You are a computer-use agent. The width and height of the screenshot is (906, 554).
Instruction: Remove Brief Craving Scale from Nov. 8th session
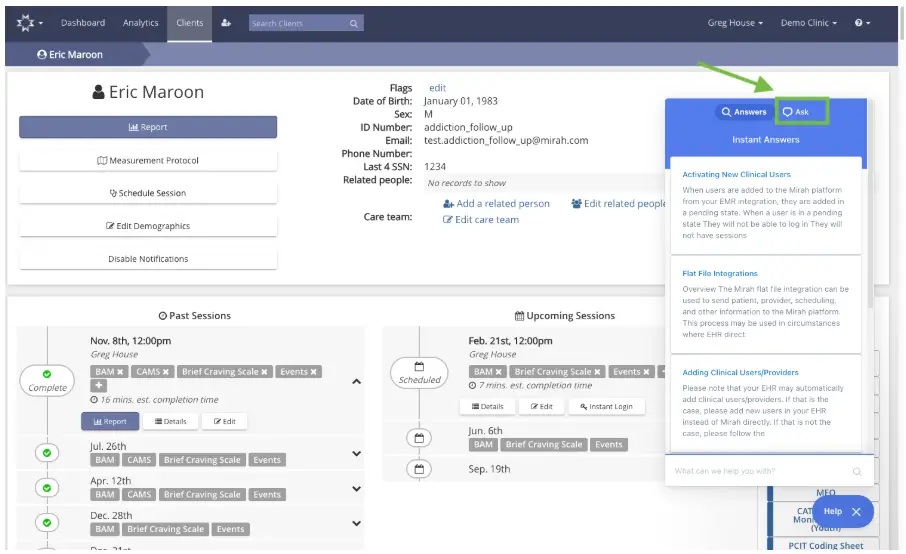click(x=264, y=372)
